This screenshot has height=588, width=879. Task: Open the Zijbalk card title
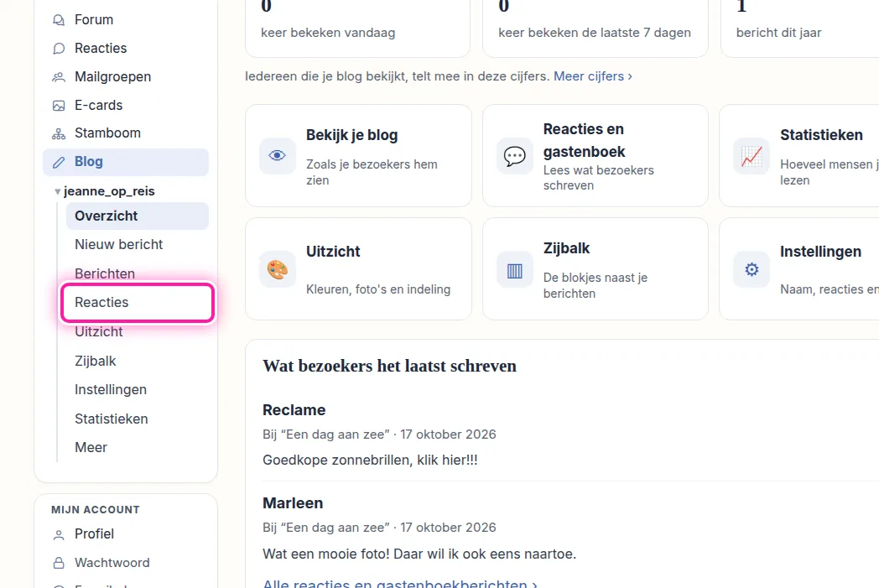point(567,248)
